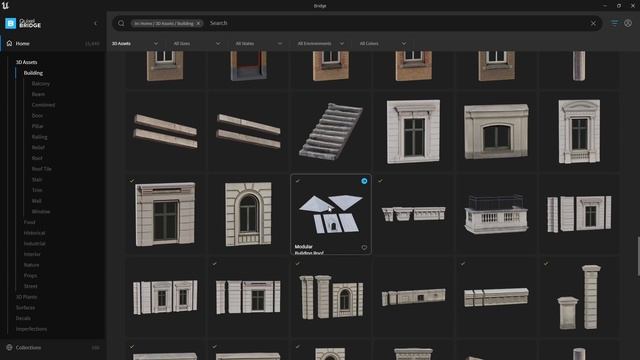Select the Historical category
Screen dimensions: 640x360
pos(34,233)
